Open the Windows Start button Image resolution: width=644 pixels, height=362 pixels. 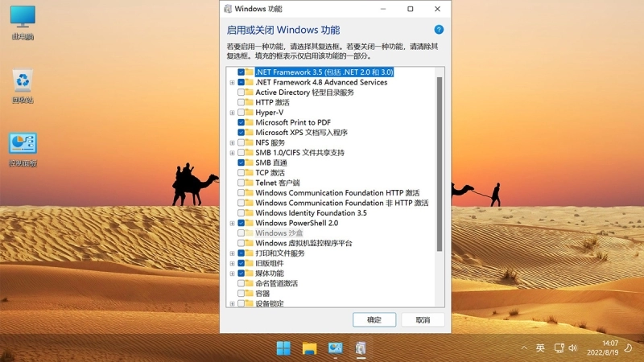(283, 348)
